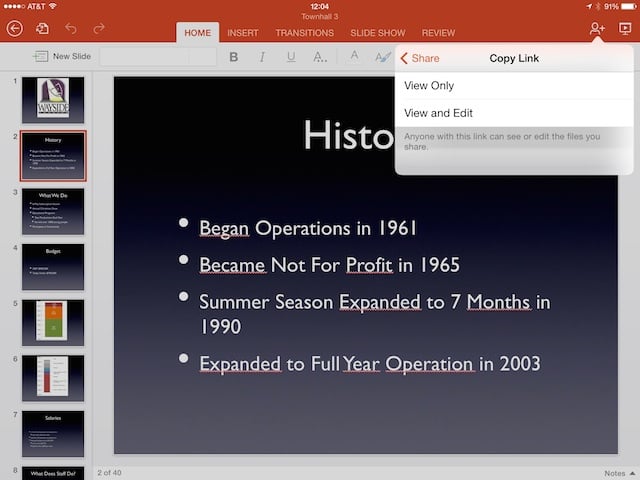This screenshot has height=480, width=640.
Task: Open the SLIDE SHOW tab
Action: tap(378, 33)
